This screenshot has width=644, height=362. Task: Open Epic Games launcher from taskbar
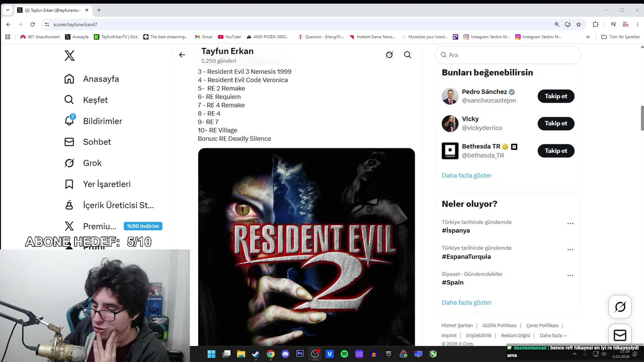pos(389,354)
